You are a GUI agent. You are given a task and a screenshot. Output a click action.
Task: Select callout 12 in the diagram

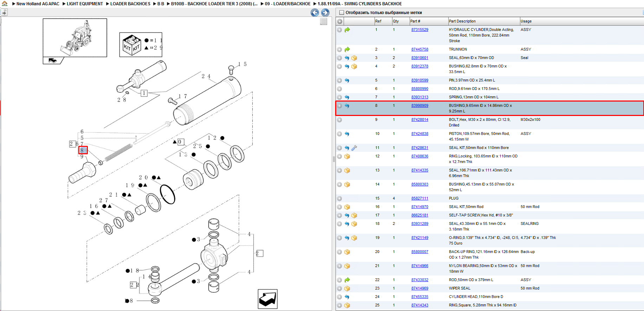pos(212,138)
